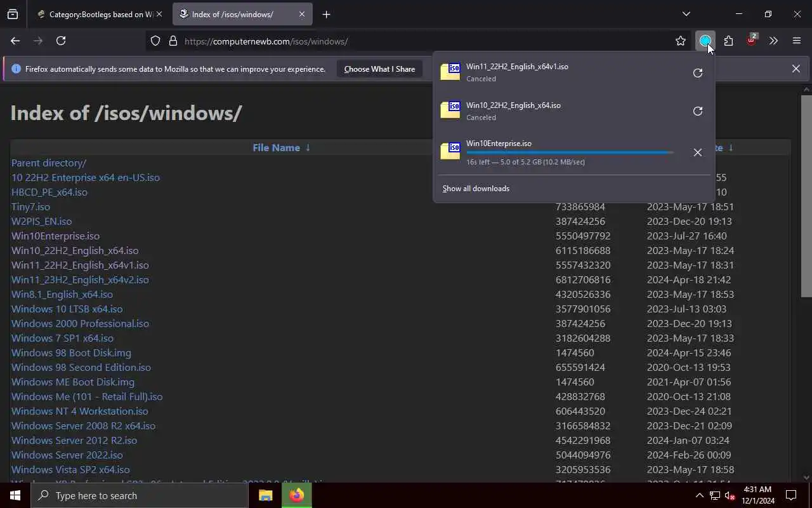Download Windows Server 2008 R2 x64.iso
The width and height of the screenshot is (812, 508).
coord(83,425)
